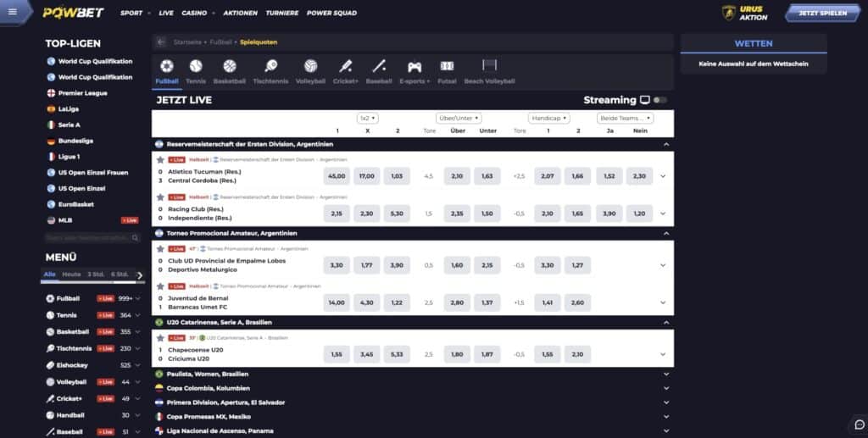Open the 1x2 market dropdown
Viewport: 868px width, 438px height.
pos(368,119)
